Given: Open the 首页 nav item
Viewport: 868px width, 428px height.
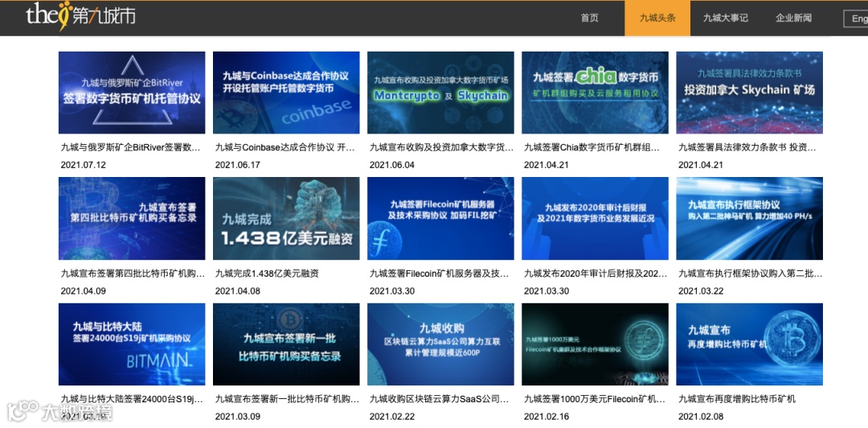Looking at the screenshot, I should [x=590, y=19].
